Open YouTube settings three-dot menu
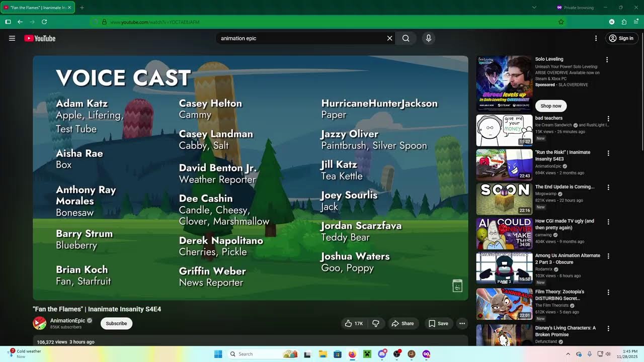 coord(596,38)
